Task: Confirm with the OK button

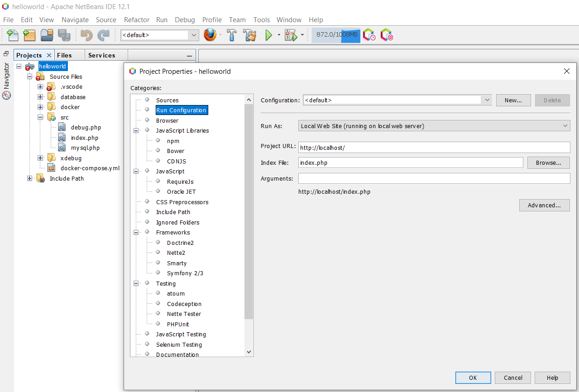Action: pyautogui.click(x=473, y=378)
